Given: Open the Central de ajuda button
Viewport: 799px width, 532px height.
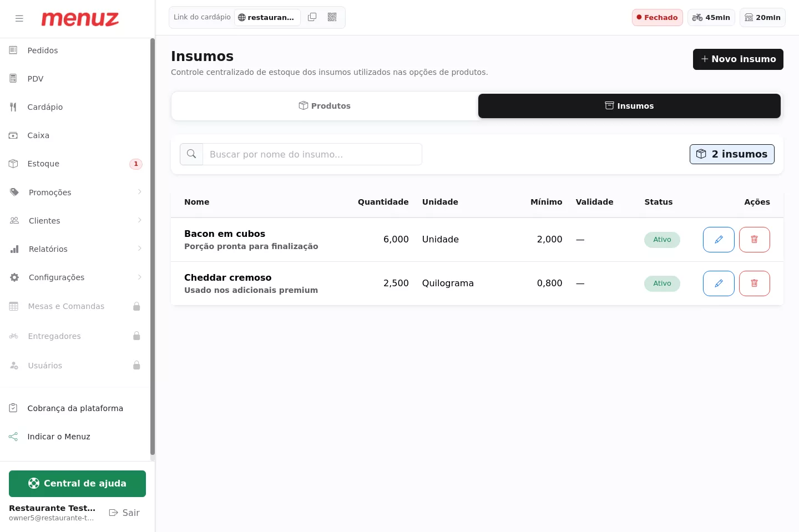Looking at the screenshot, I should (x=77, y=484).
